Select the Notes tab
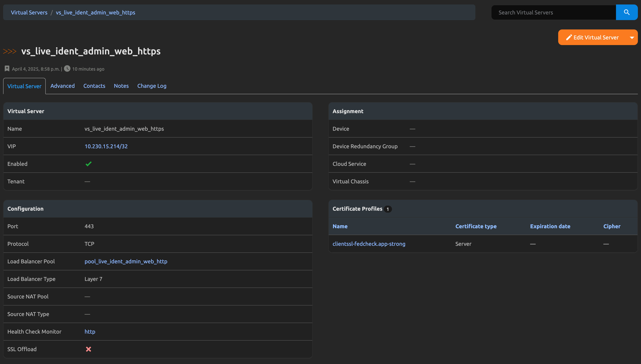 [121, 86]
